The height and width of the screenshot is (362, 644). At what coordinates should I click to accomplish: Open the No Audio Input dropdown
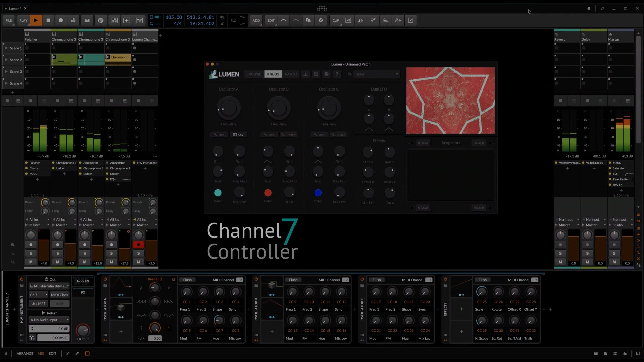(x=49, y=320)
